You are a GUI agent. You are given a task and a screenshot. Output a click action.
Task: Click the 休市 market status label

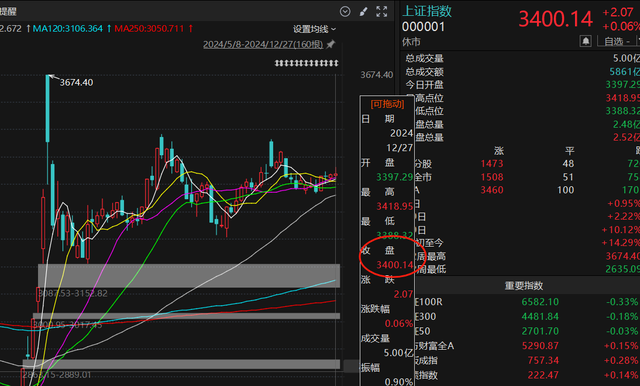(x=411, y=42)
